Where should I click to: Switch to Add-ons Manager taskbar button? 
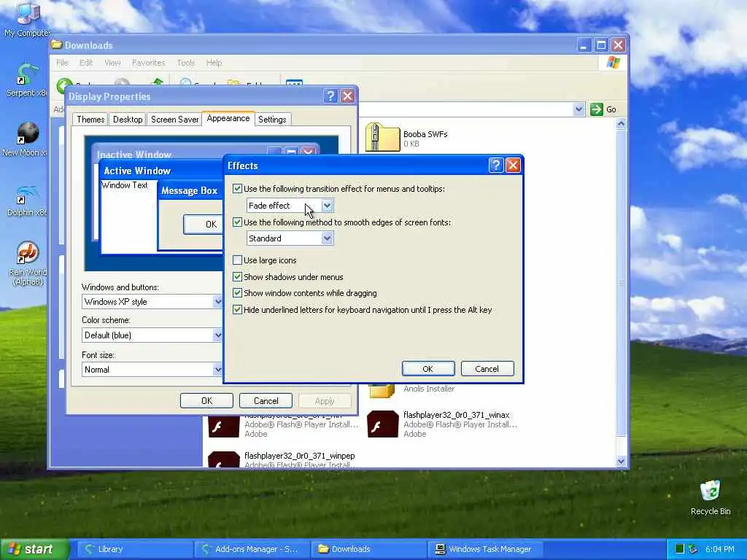tap(252, 549)
